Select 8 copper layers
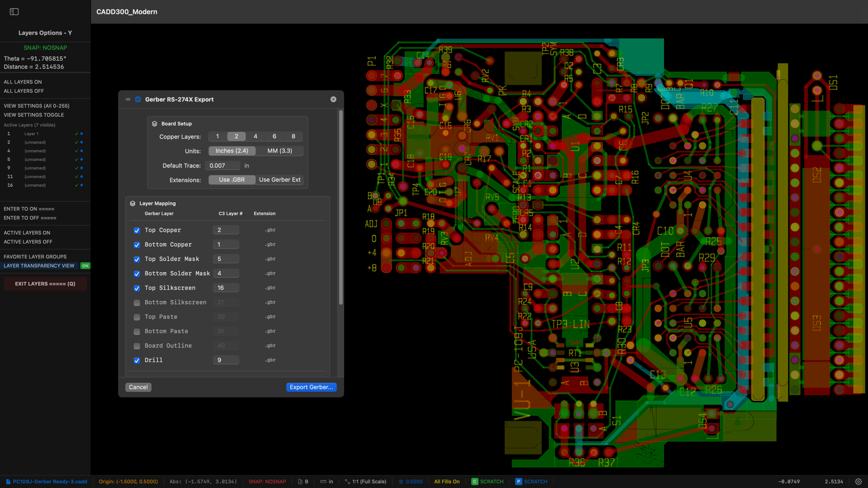This screenshot has height=488, width=868. coord(293,137)
